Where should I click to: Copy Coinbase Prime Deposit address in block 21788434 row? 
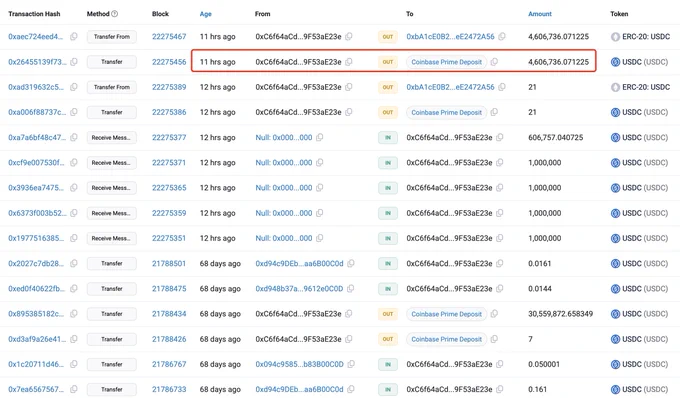click(494, 313)
